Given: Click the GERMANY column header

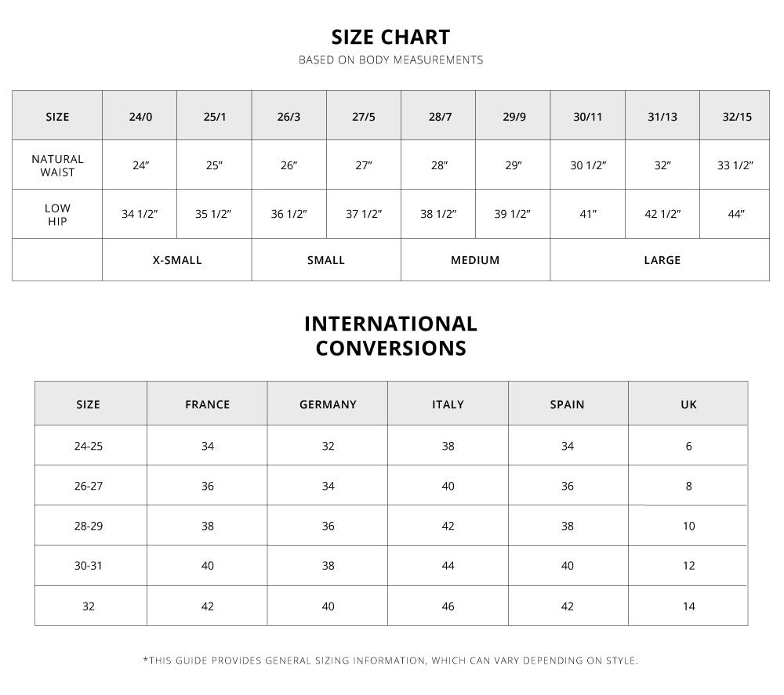Looking at the screenshot, I should (x=328, y=404).
